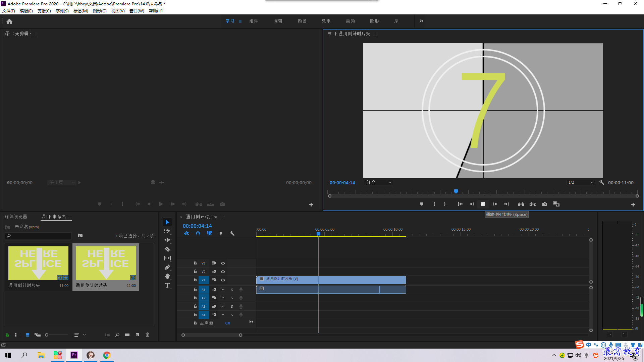Switch to 颜色 workspace tab
This screenshot has height=362, width=644.
pyautogui.click(x=302, y=21)
